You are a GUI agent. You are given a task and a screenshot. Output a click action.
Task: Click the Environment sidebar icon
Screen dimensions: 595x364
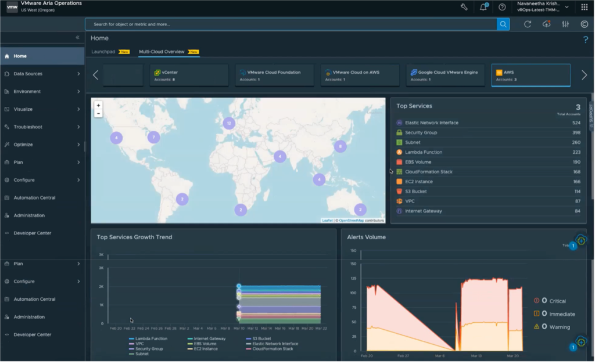7,92
